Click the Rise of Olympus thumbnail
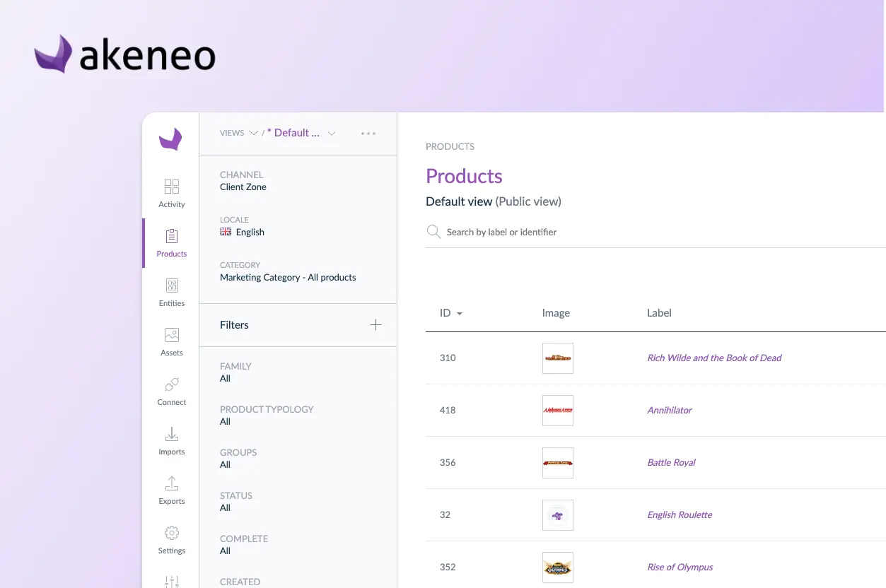The image size is (886, 588). tap(558, 568)
